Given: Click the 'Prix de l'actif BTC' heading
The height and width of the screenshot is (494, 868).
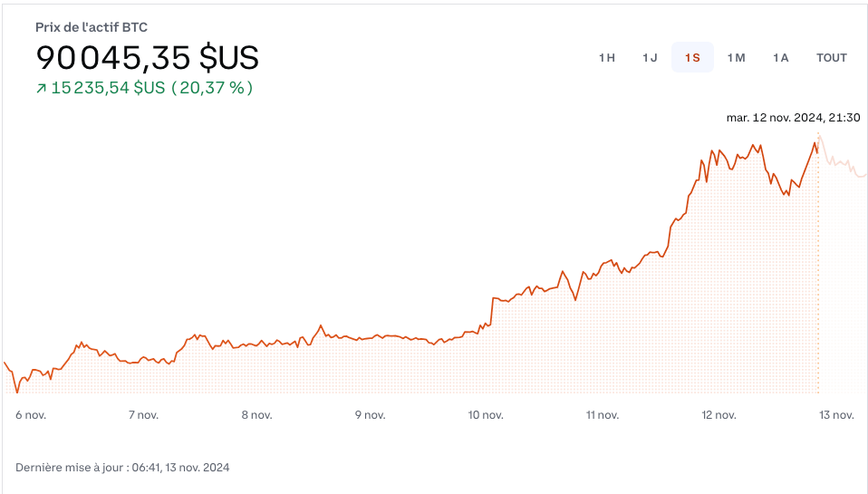Looking at the screenshot, I should [91, 27].
